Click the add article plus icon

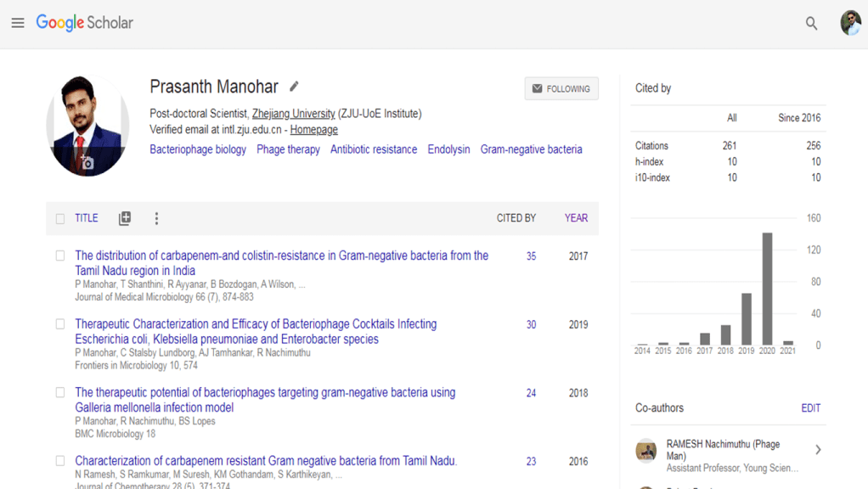[125, 218]
